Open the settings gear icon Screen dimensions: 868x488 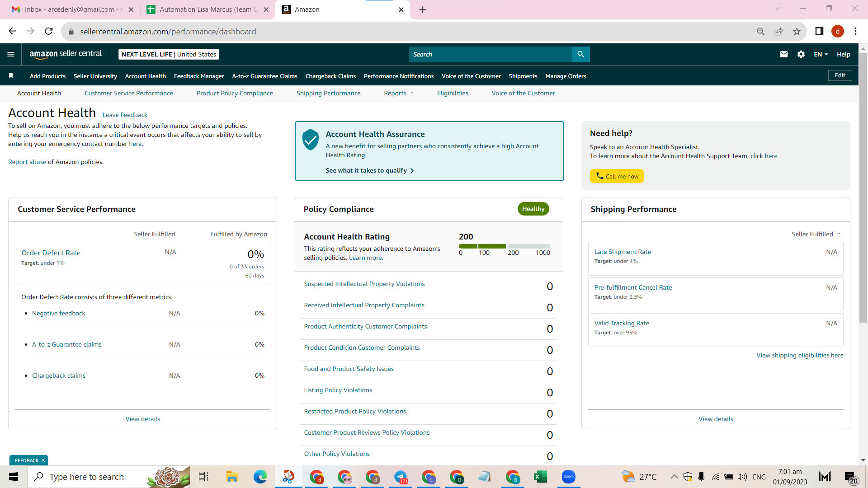pos(801,54)
